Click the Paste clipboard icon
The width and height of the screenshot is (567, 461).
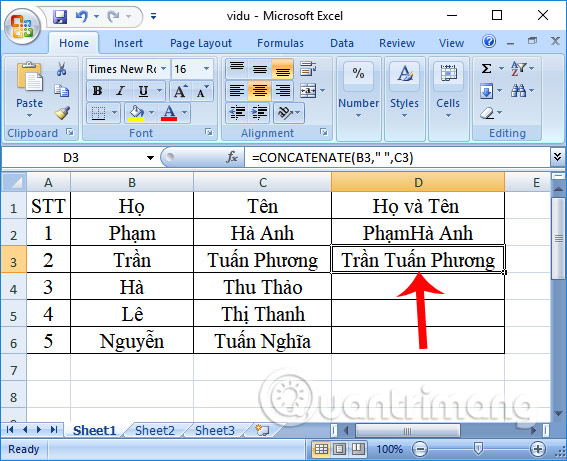[x=29, y=77]
